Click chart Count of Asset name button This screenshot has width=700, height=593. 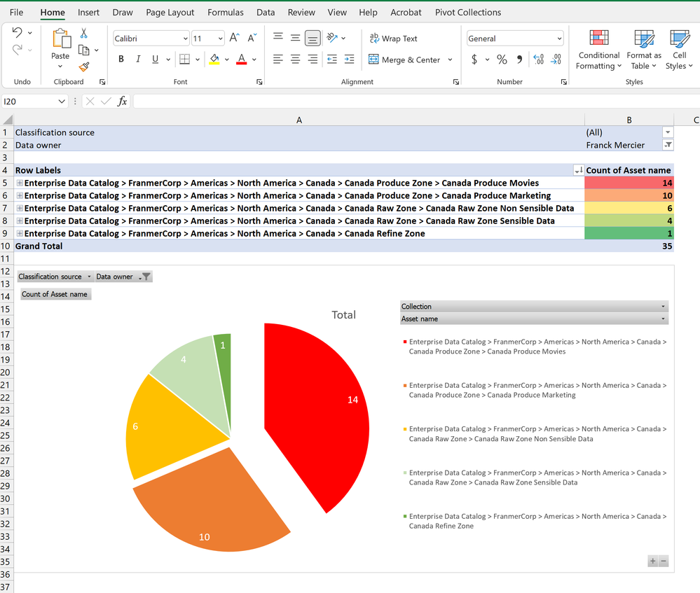coord(55,294)
